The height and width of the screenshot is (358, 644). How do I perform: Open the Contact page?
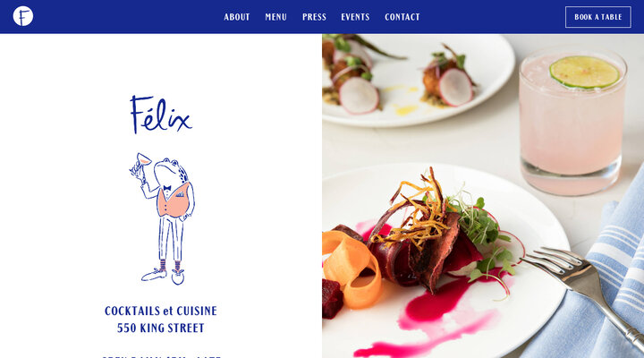point(402,17)
